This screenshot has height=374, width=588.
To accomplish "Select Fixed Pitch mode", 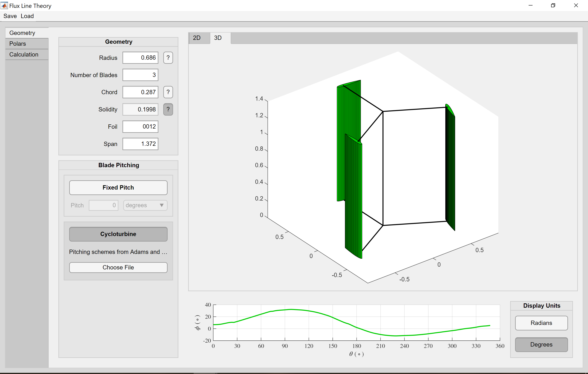I will coord(118,187).
